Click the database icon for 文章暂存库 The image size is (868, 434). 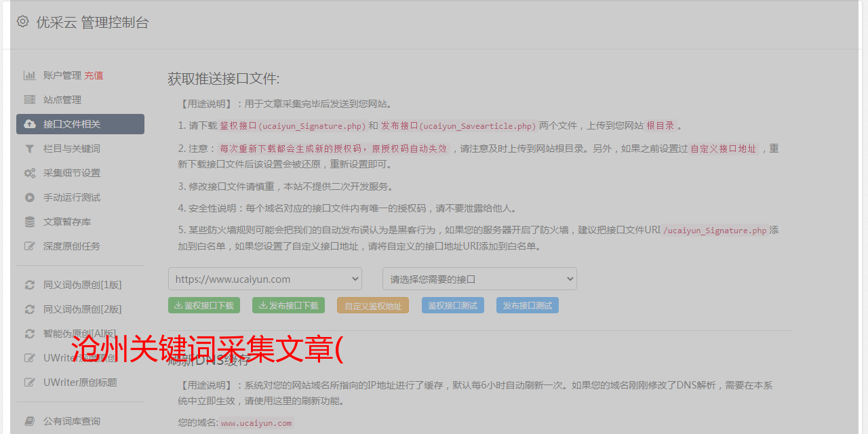pos(30,222)
